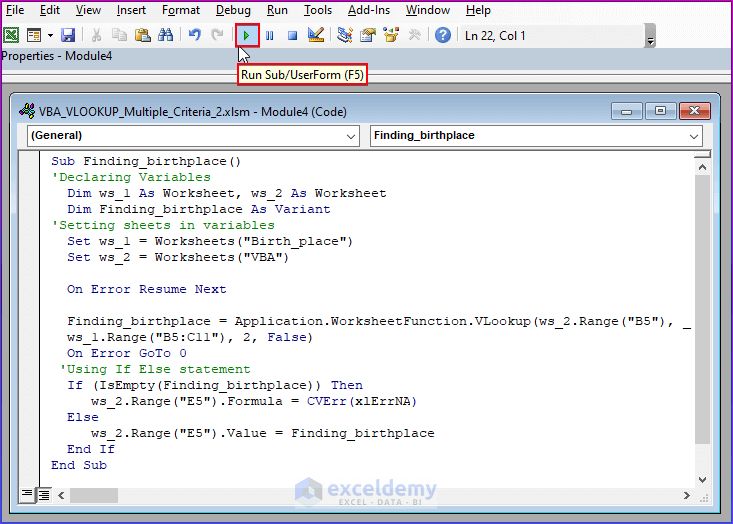Open the Project Explorer icon
733x524 pixels.
(x=345, y=35)
